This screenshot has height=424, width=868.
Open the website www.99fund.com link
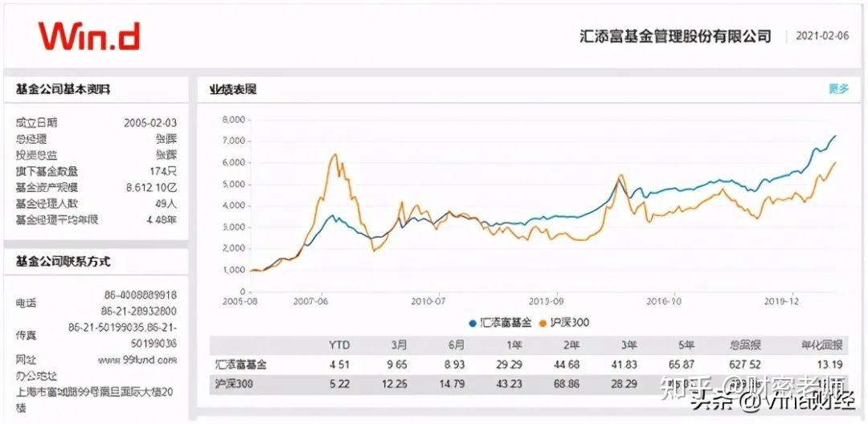pyautogui.click(x=137, y=360)
